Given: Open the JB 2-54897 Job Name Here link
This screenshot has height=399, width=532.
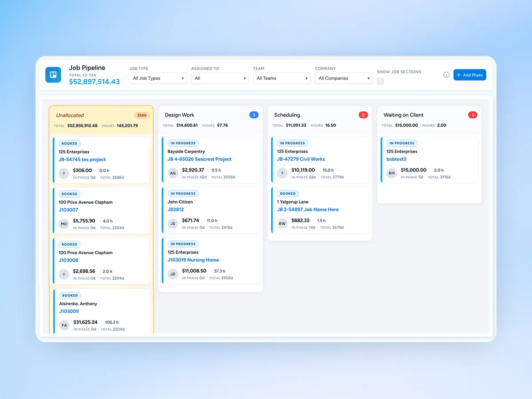Looking at the screenshot, I should click(308, 210).
